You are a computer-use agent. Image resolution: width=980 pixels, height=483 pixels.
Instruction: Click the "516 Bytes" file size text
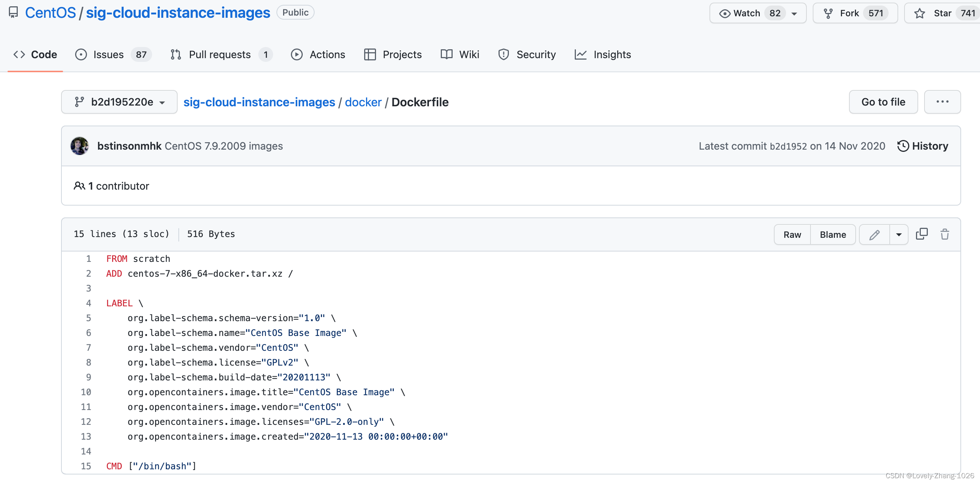pos(211,234)
